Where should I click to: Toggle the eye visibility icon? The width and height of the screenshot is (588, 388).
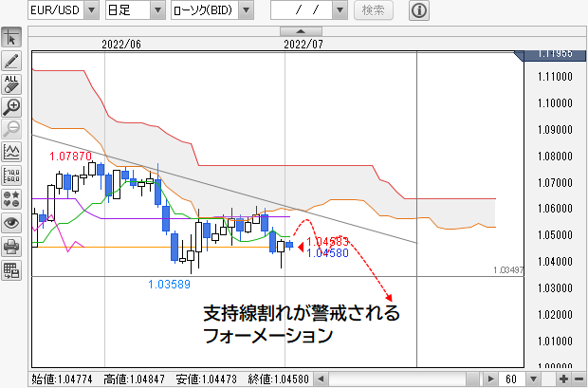pyautogui.click(x=11, y=223)
